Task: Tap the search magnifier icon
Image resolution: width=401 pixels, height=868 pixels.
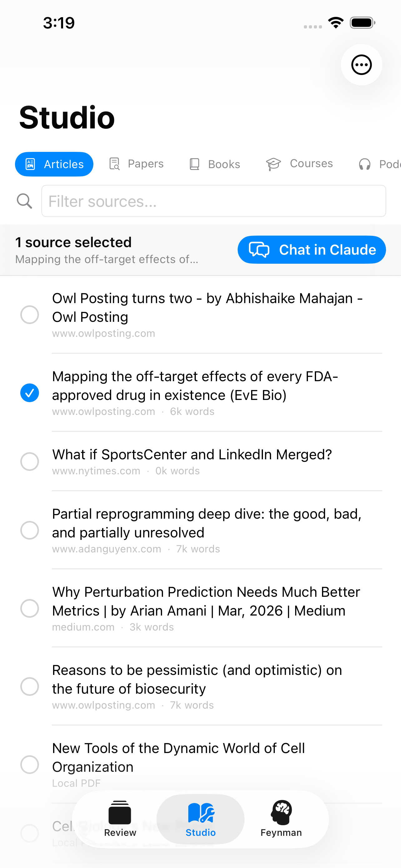Action: [25, 201]
